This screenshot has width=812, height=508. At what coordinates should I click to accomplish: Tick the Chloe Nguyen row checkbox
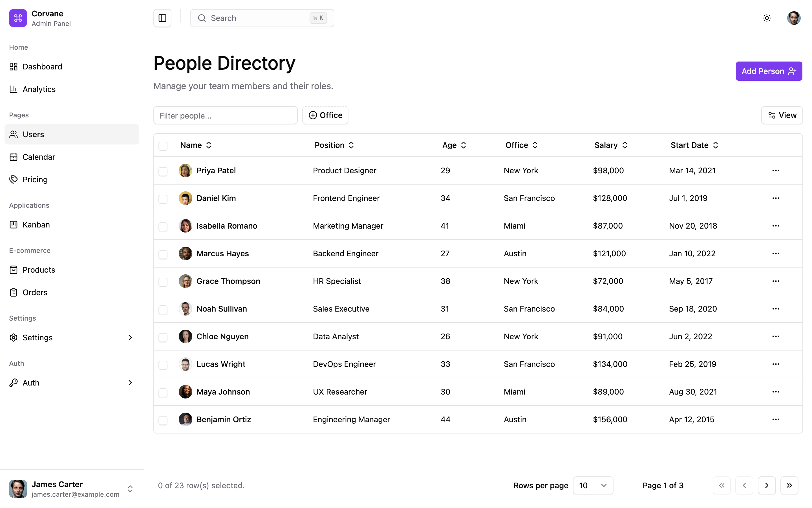pos(163,337)
